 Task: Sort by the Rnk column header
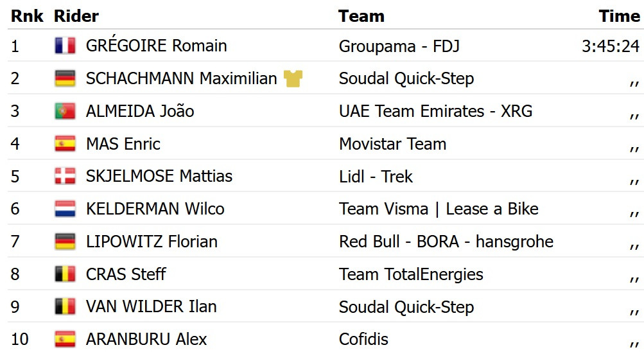(x=27, y=17)
